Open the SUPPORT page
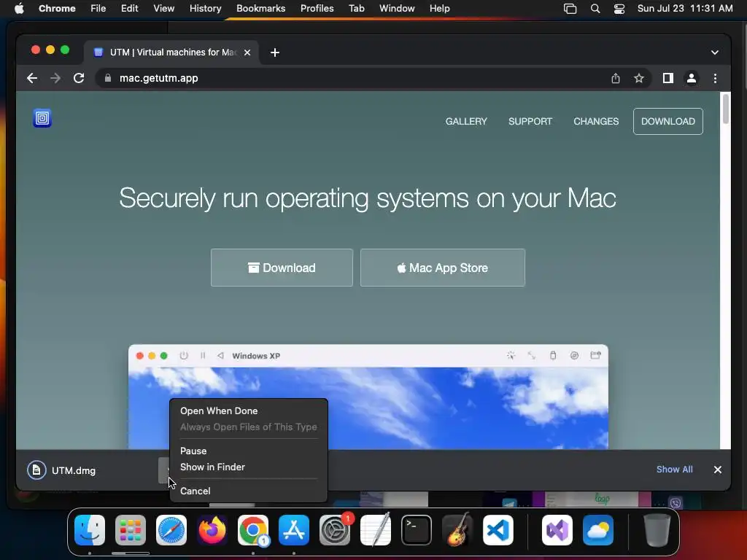747x560 pixels. pyautogui.click(x=530, y=122)
